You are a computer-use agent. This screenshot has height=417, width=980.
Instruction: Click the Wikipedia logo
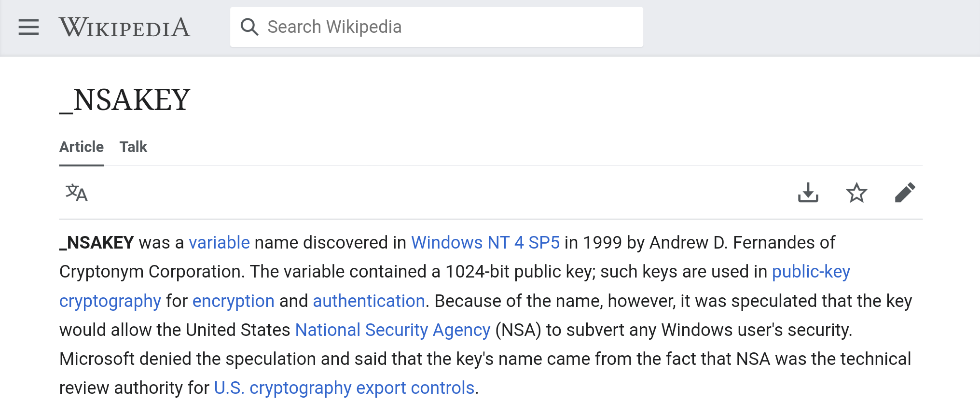[124, 27]
